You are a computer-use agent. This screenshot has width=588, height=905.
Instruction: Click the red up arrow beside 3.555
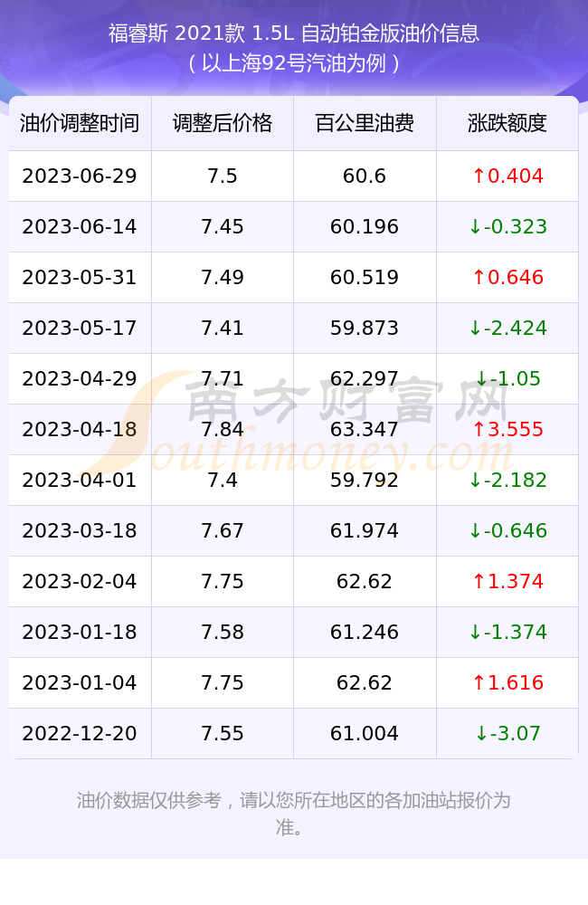(479, 429)
